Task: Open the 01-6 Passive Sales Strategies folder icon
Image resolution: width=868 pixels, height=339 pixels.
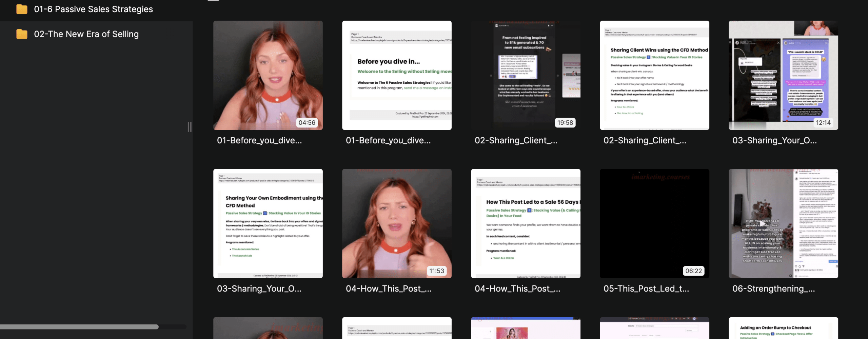Action: pos(22,9)
